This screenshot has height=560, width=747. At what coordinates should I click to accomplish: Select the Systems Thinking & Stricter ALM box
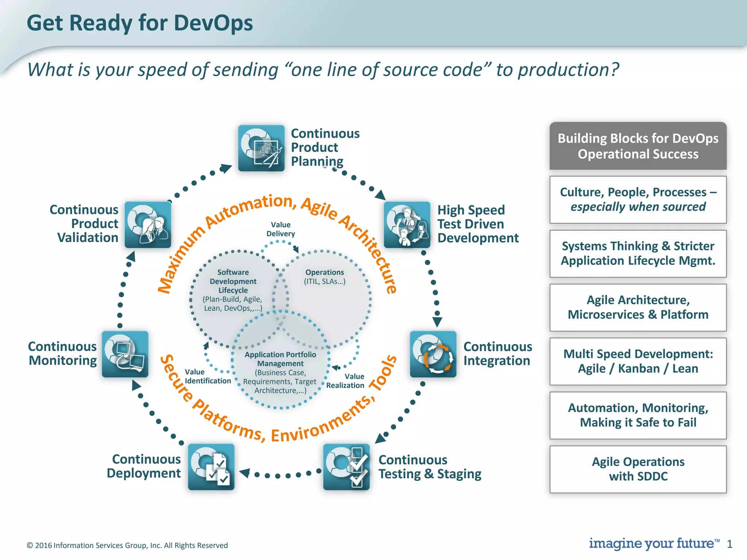(x=638, y=254)
